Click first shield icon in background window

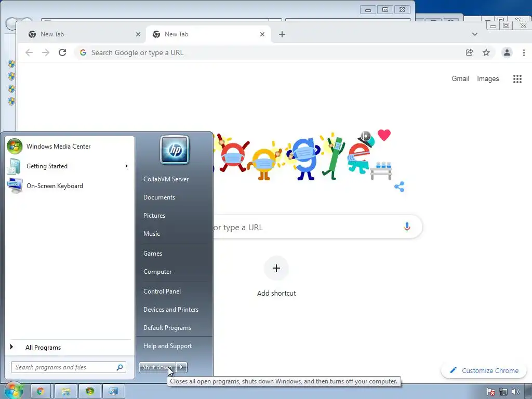(11, 64)
